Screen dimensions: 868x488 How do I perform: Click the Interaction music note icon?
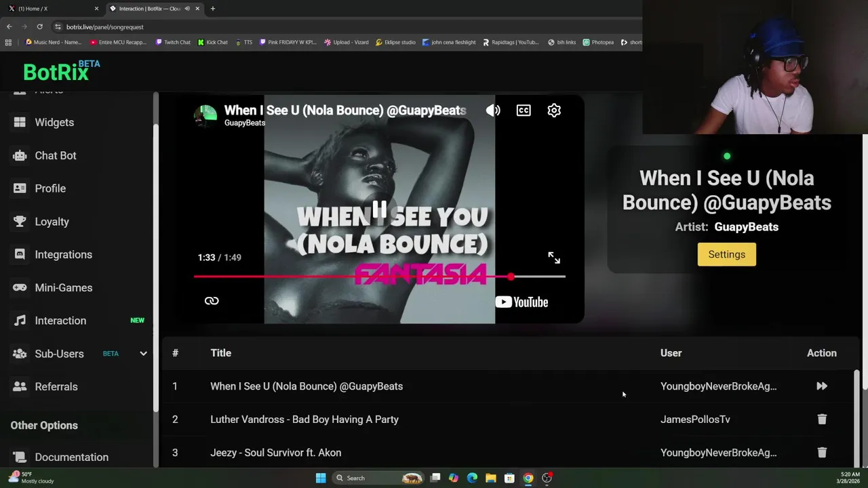pos(20,321)
